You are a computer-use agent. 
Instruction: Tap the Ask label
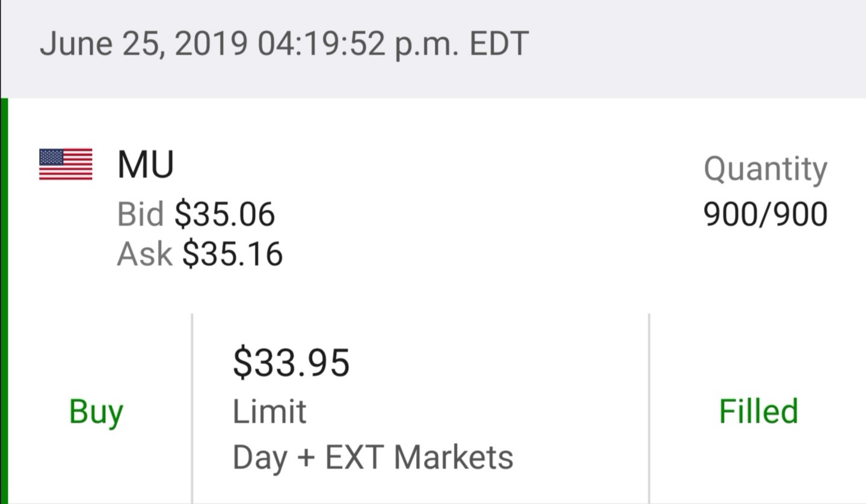pyautogui.click(x=144, y=253)
